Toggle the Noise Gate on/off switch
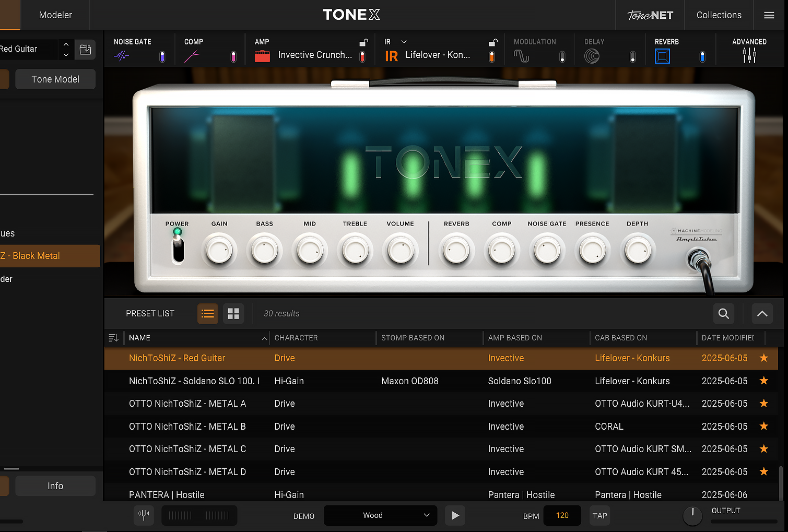The width and height of the screenshot is (788, 532). (162, 57)
